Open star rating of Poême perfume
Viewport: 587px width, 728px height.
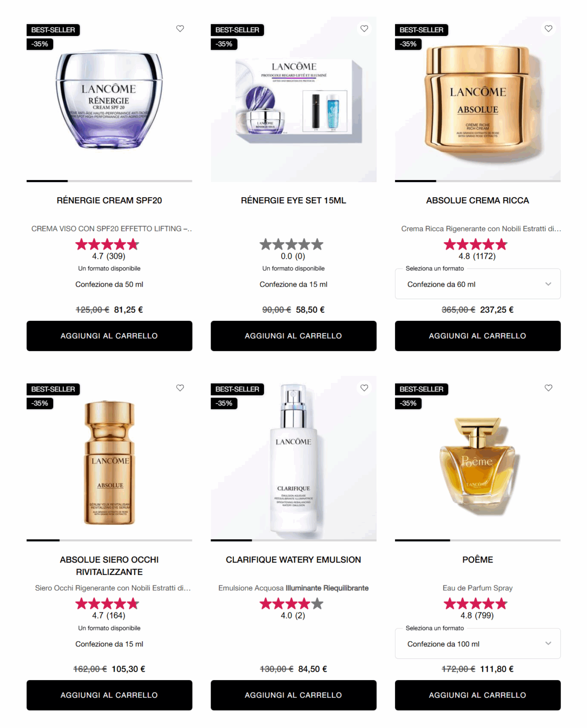pos(476,604)
